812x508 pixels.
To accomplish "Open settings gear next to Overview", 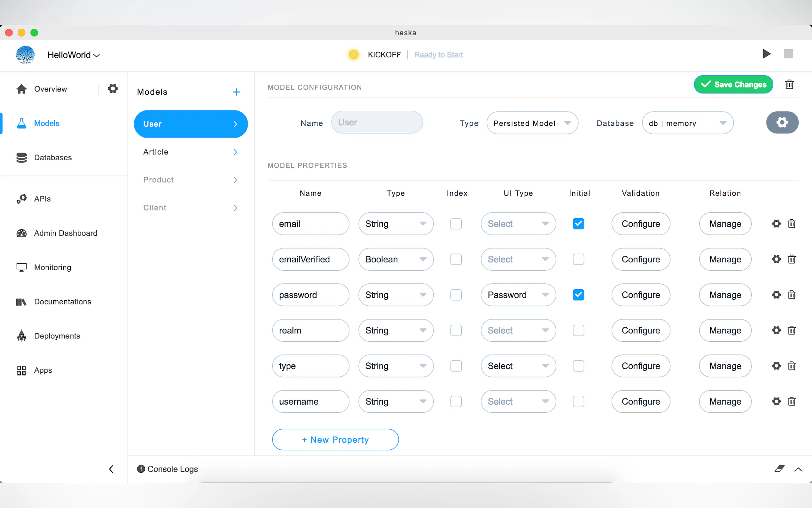I will pyautogui.click(x=113, y=89).
